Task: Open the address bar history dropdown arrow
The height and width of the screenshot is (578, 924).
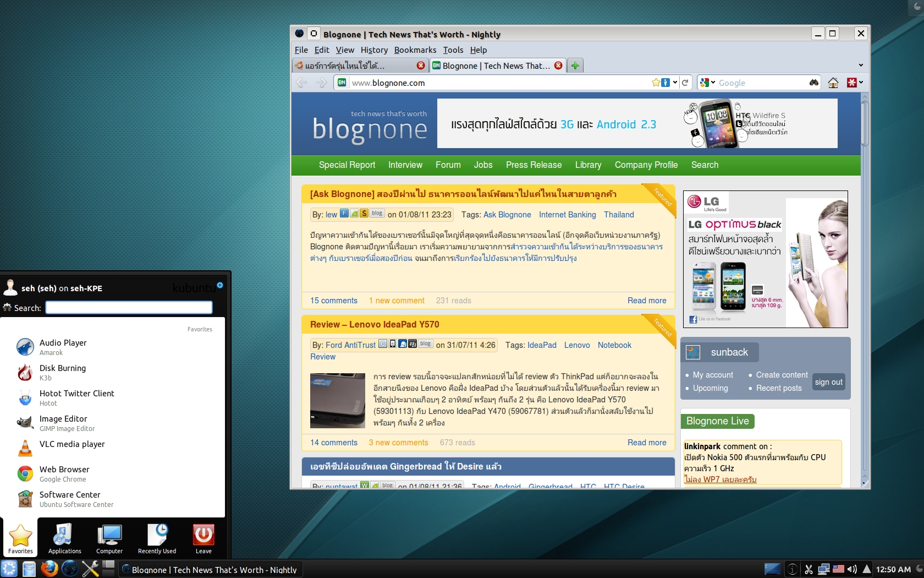Action: tap(675, 83)
